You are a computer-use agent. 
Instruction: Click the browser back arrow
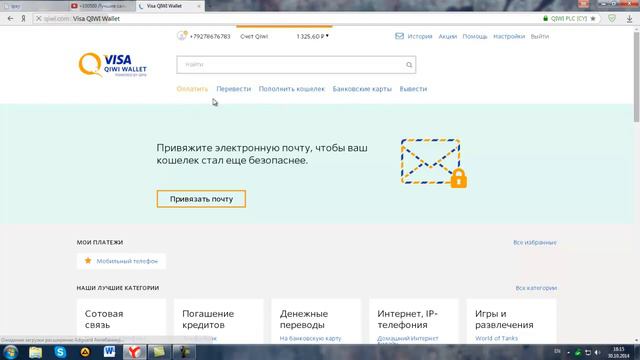pos(10,19)
